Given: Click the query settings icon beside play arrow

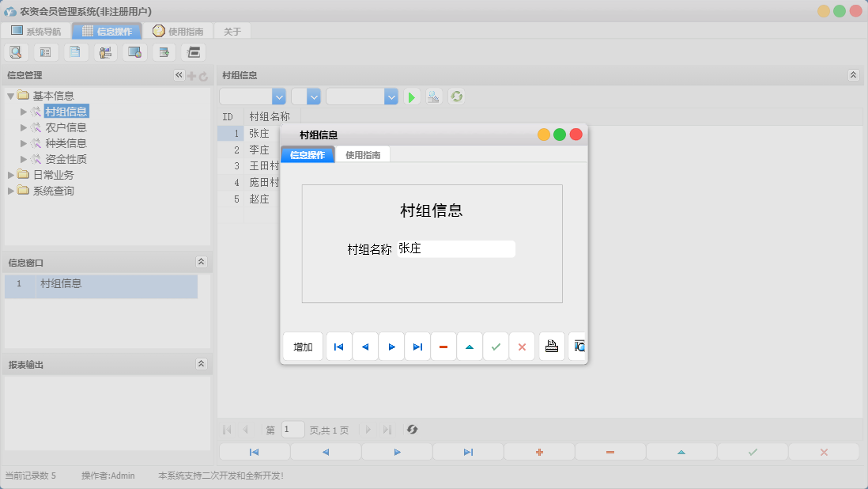Looking at the screenshot, I should pyautogui.click(x=433, y=96).
